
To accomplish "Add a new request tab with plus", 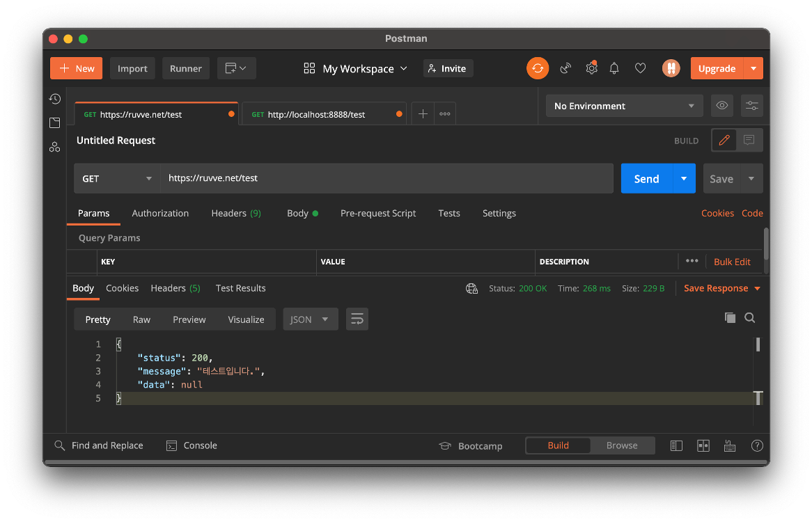I will click(423, 114).
